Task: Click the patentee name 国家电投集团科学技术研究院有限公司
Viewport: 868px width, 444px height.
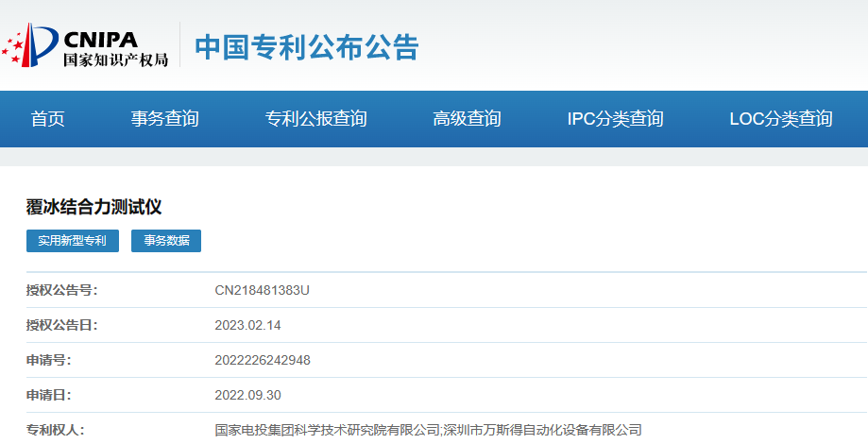Action: tap(327, 430)
